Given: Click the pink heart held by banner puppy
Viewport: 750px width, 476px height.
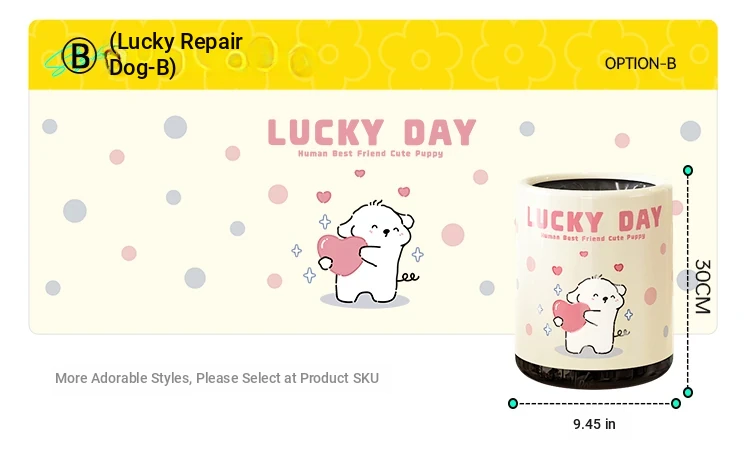Looking at the screenshot, I should (x=341, y=255).
